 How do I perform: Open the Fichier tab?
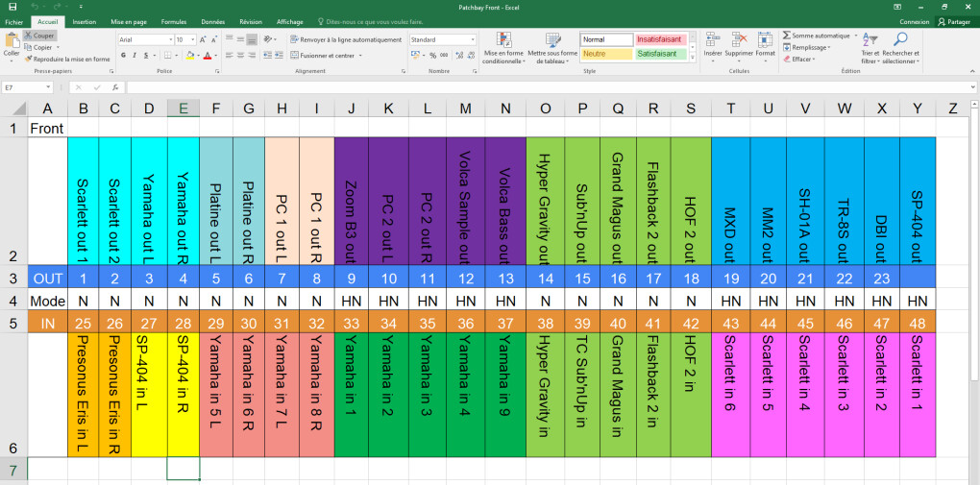click(13, 22)
